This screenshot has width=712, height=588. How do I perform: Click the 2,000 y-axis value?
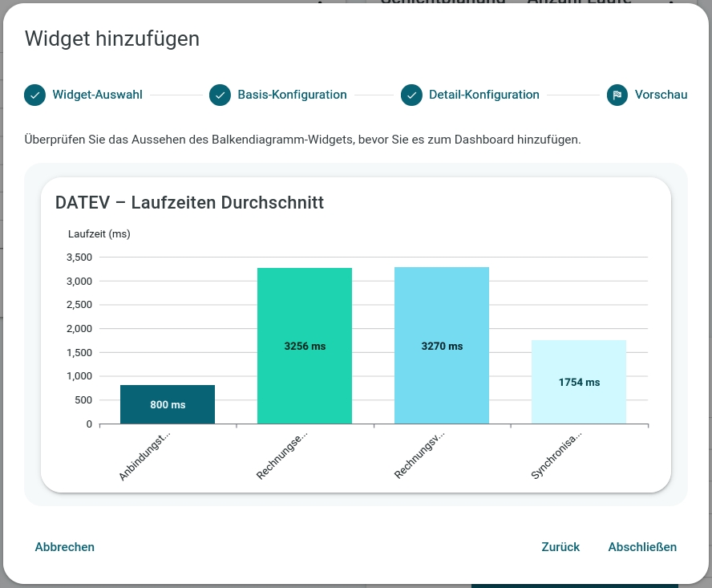pos(79,329)
